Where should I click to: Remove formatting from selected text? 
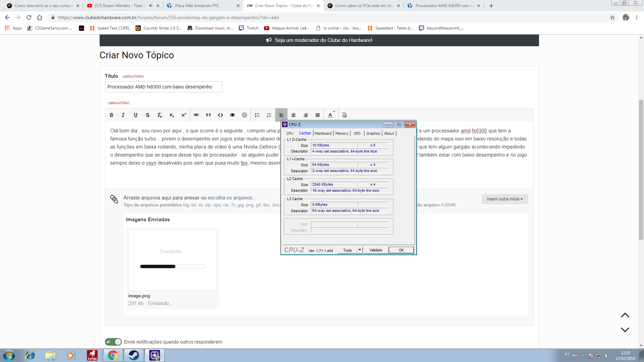coord(160,115)
